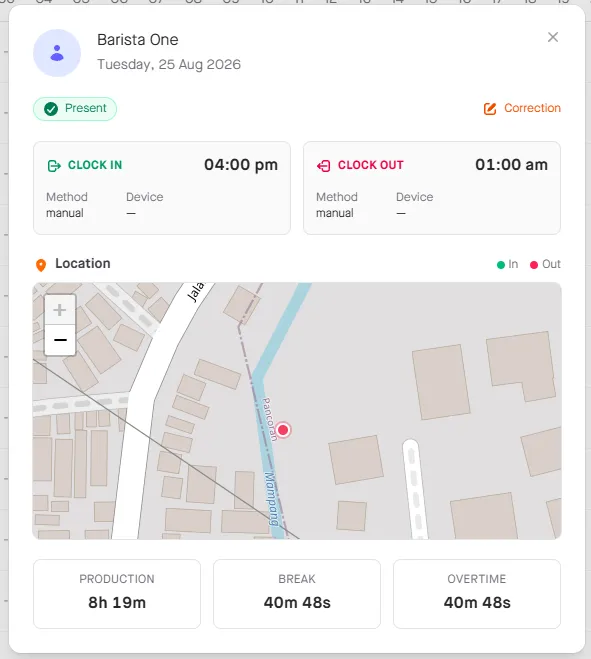This screenshot has height=659, width=591.
Task: Click the green checkmark in Present badge
Action: coord(51,109)
